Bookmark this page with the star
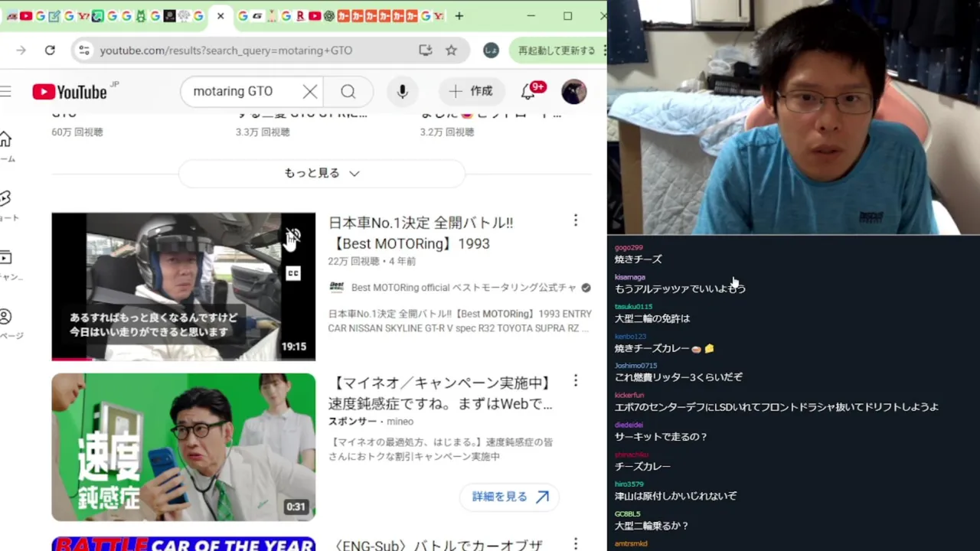980x551 pixels. point(452,51)
